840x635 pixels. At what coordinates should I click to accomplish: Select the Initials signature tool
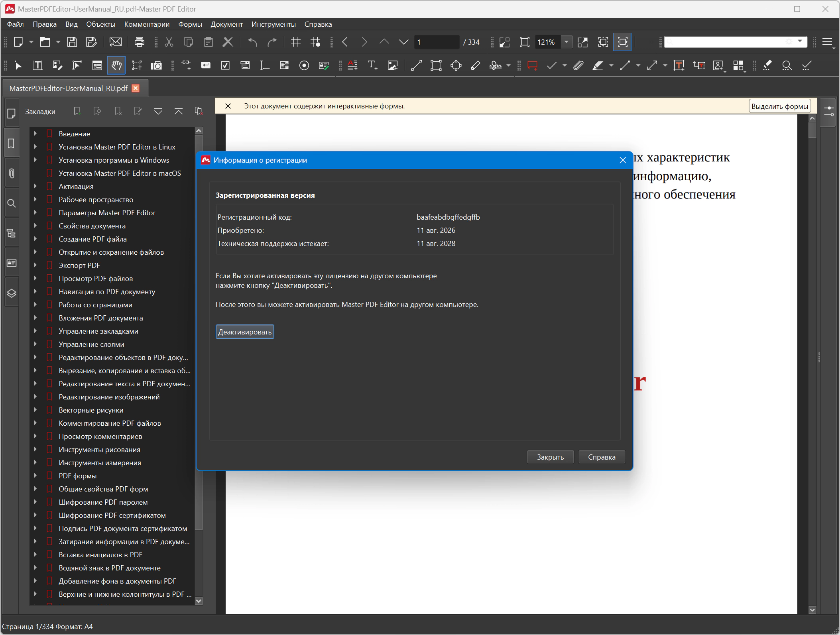pos(495,65)
